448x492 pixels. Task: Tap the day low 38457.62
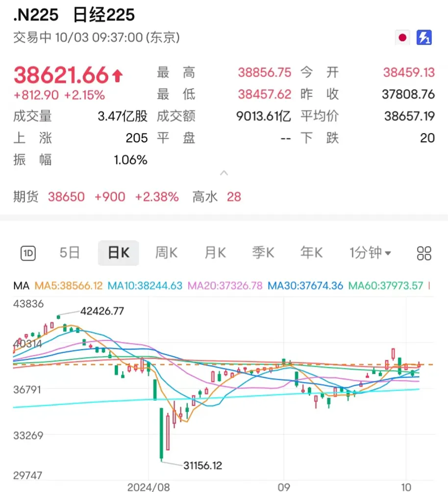point(265,95)
